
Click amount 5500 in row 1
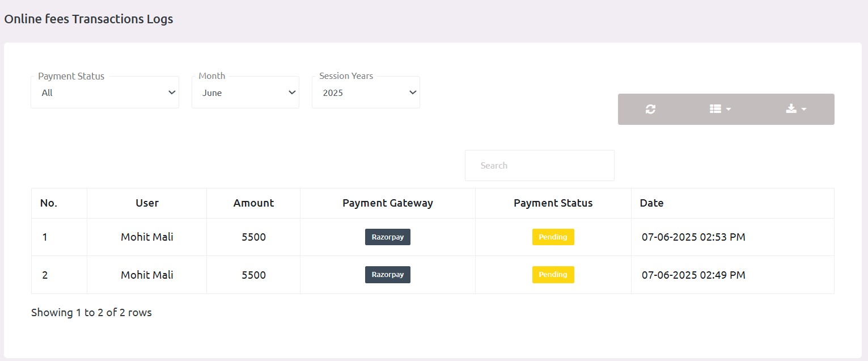click(x=253, y=237)
